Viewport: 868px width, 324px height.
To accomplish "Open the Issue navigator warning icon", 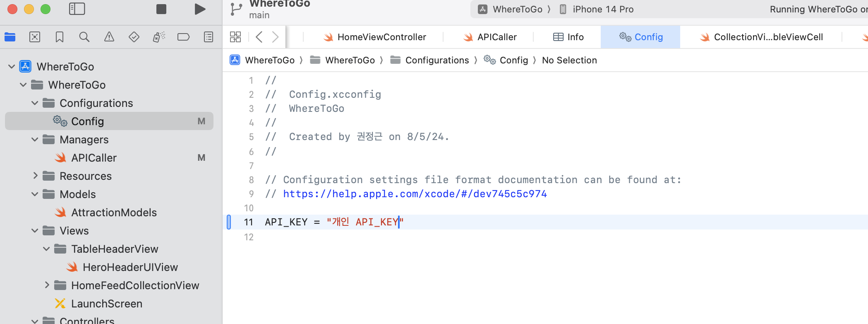I will 109,37.
